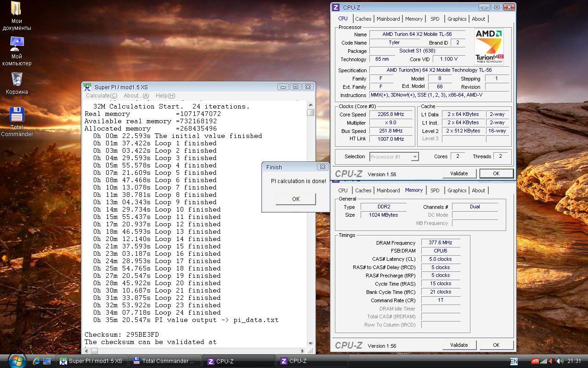Click the memory Size field 1024 MBytes

pos(383,215)
